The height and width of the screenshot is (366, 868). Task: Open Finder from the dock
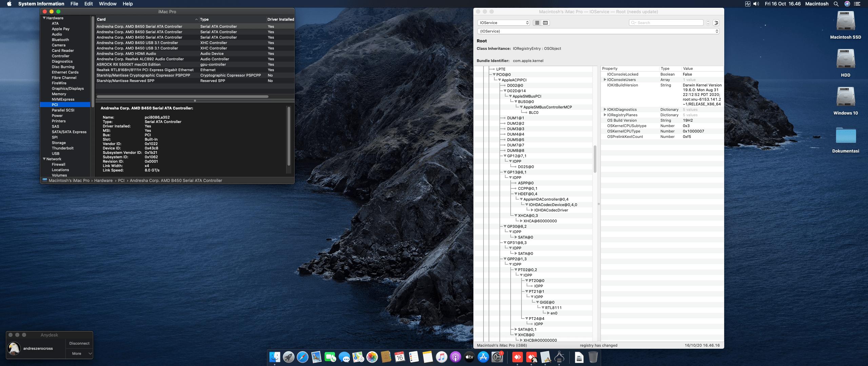(x=275, y=357)
